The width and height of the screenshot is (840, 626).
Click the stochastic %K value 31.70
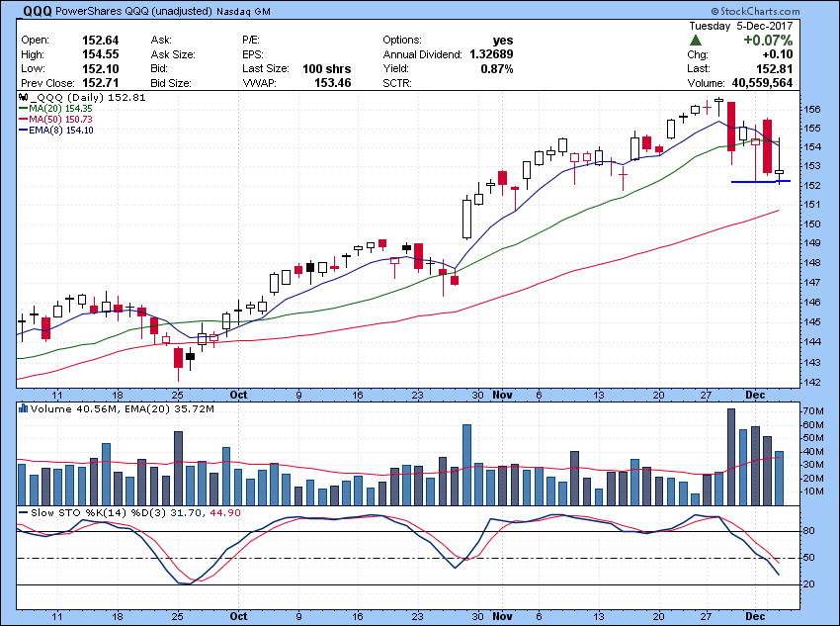[x=186, y=513]
